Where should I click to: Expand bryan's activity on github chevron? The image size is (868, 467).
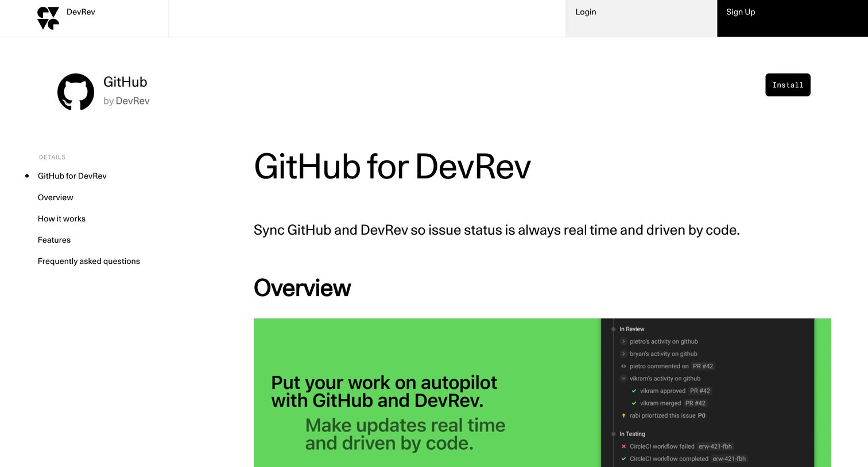click(x=623, y=354)
